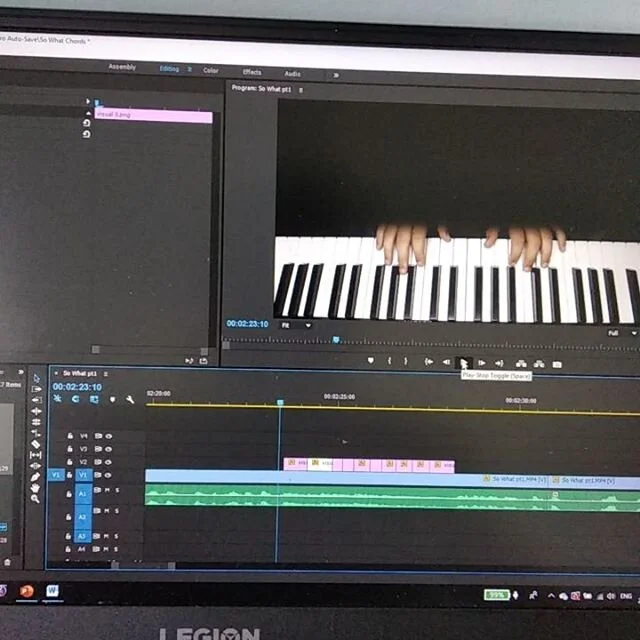This screenshot has height=640, width=640.
Task: Select the Slide tool
Action: (36, 466)
